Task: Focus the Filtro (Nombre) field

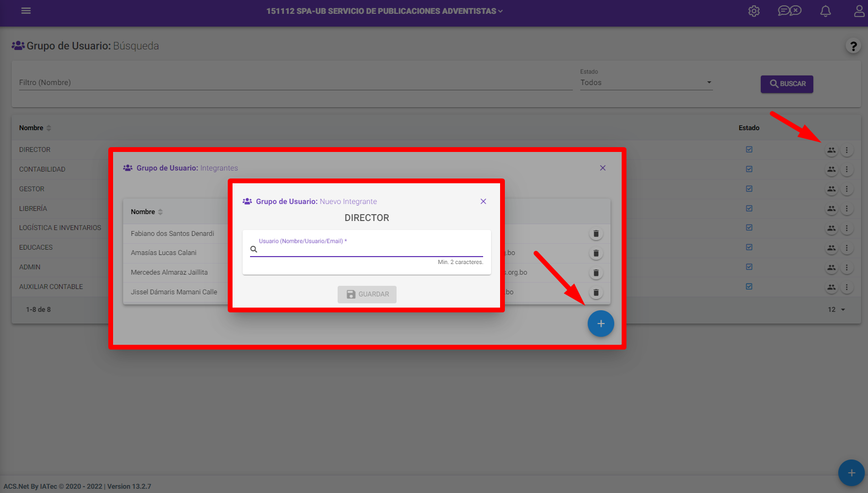Action: (x=296, y=82)
